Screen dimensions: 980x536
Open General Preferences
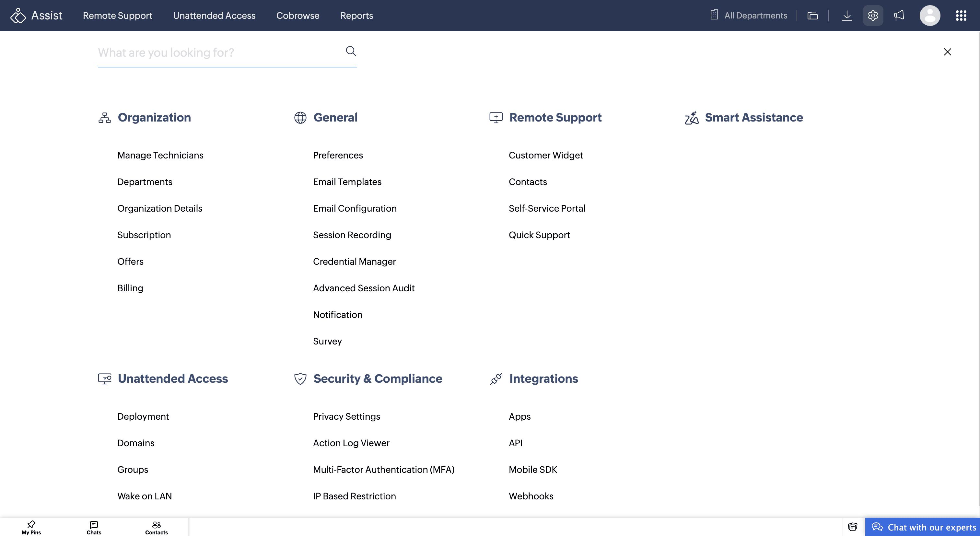[x=338, y=155]
